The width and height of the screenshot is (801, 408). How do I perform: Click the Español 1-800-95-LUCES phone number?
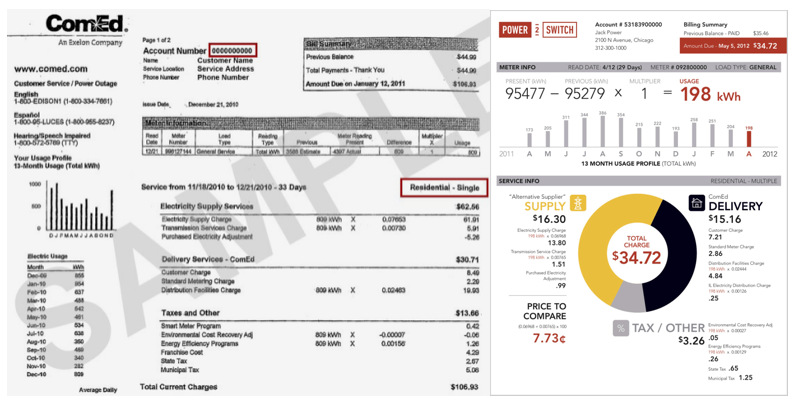64,122
